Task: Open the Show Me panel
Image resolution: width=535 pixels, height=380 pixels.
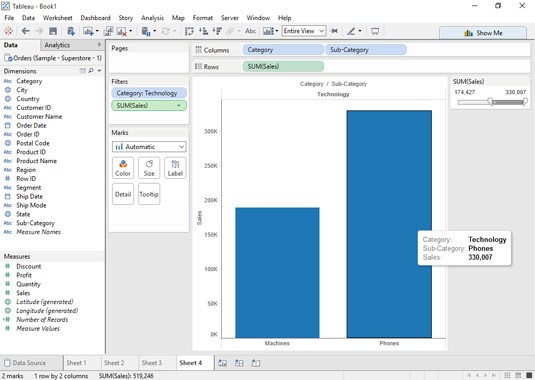Action: [483, 33]
